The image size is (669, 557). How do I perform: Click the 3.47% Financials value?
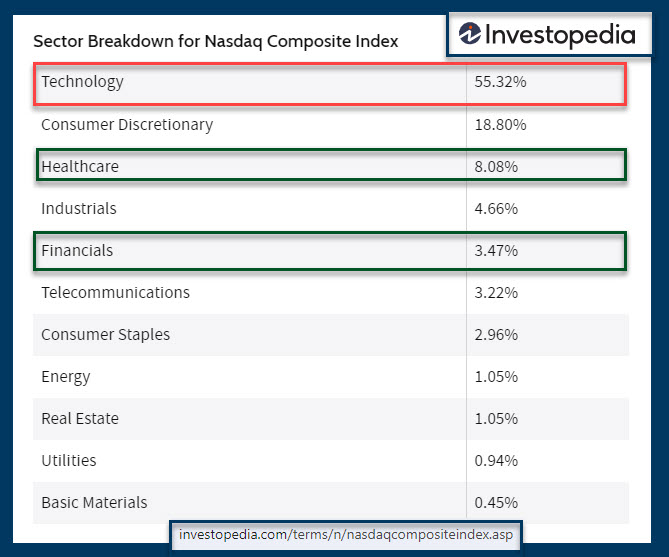click(496, 251)
